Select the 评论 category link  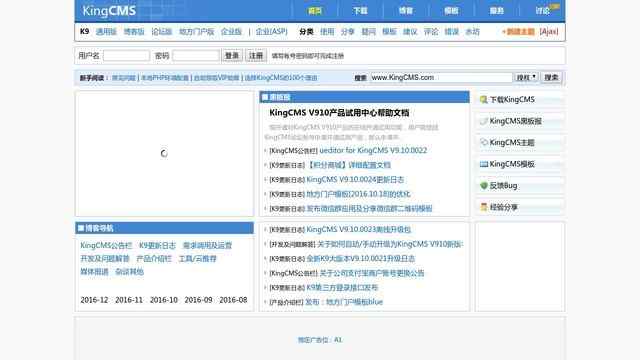tap(431, 31)
